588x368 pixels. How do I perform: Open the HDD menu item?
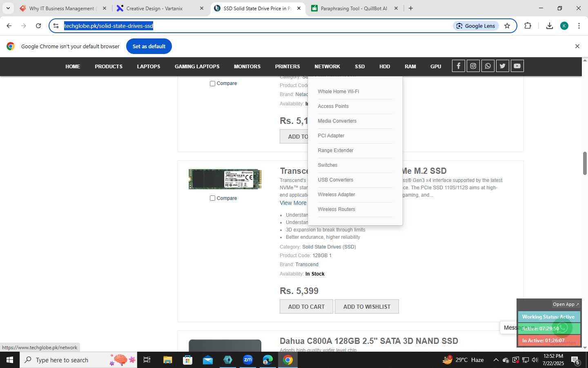point(385,67)
